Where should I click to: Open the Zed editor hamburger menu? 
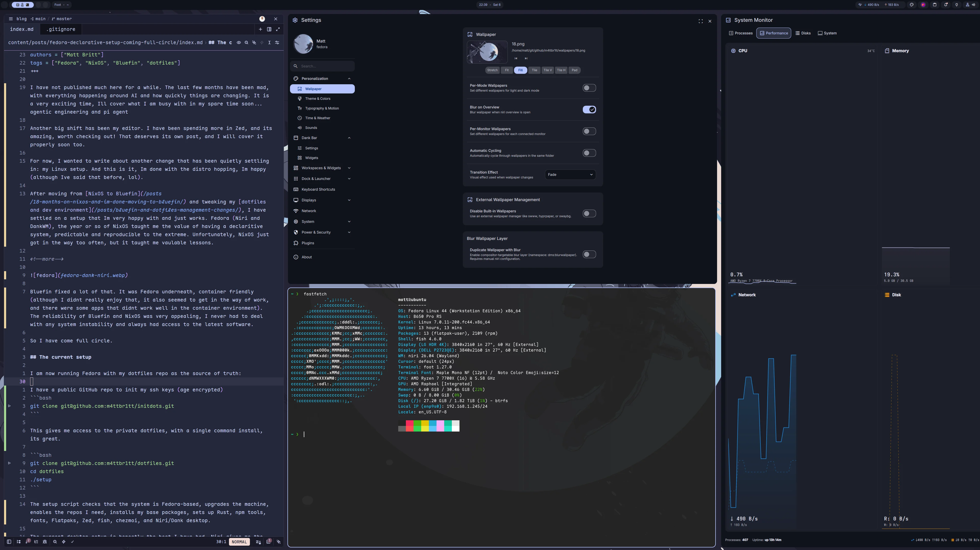pos(11,19)
